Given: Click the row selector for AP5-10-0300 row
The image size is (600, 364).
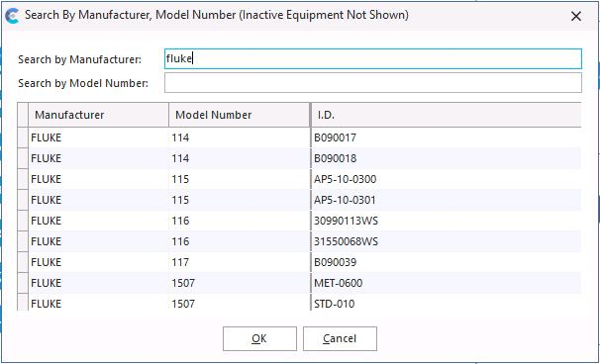Looking at the screenshot, I should pos(23,179).
